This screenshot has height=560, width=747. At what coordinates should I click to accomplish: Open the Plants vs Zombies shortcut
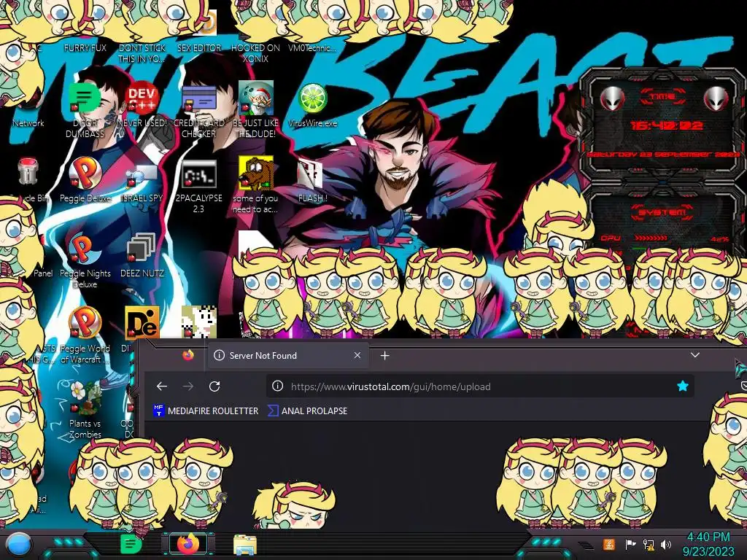coord(85,397)
